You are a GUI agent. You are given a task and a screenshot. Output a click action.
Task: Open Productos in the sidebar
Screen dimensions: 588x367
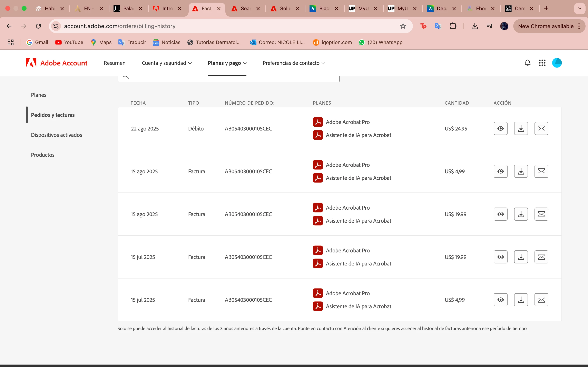42,155
